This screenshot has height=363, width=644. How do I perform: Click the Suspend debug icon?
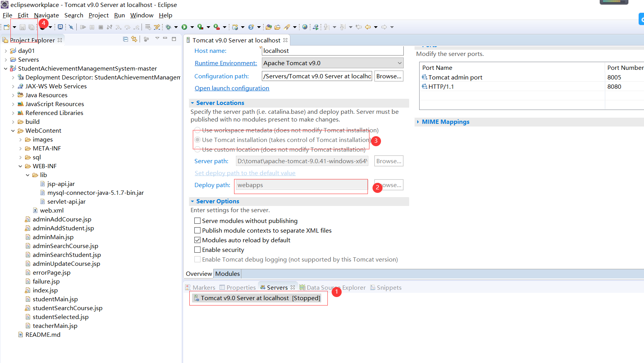92,27
